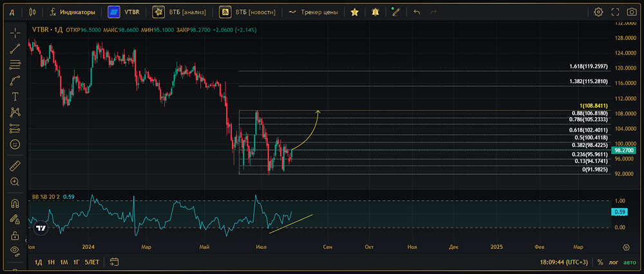Image resolution: width=644 pixels, height=274 pixels.
Task: Click the Fibonacci level 1.382(115.2810)
Action: pos(589,81)
